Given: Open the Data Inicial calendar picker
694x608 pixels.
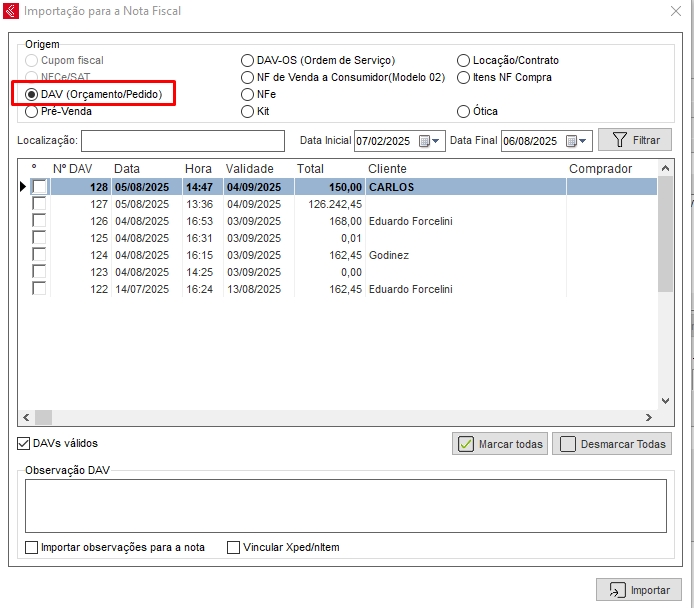Looking at the screenshot, I should click(x=424, y=141).
